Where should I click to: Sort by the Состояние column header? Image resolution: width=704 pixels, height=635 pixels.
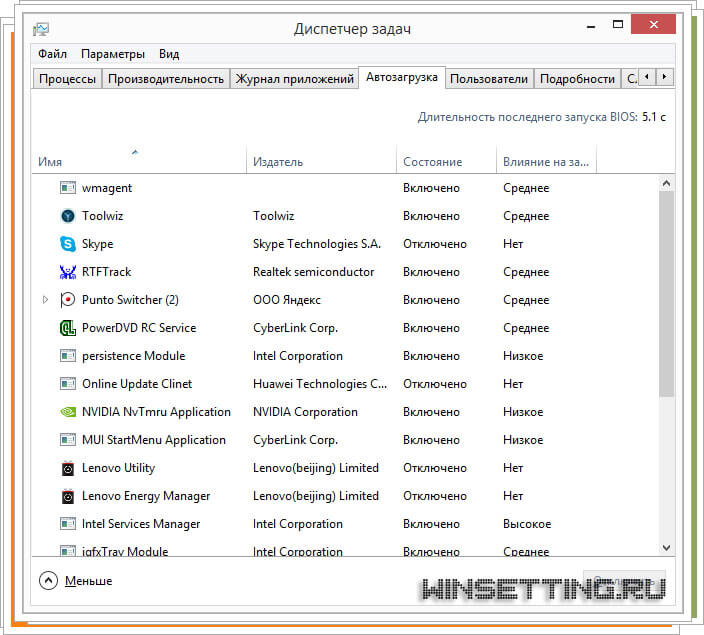click(x=432, y=162)
